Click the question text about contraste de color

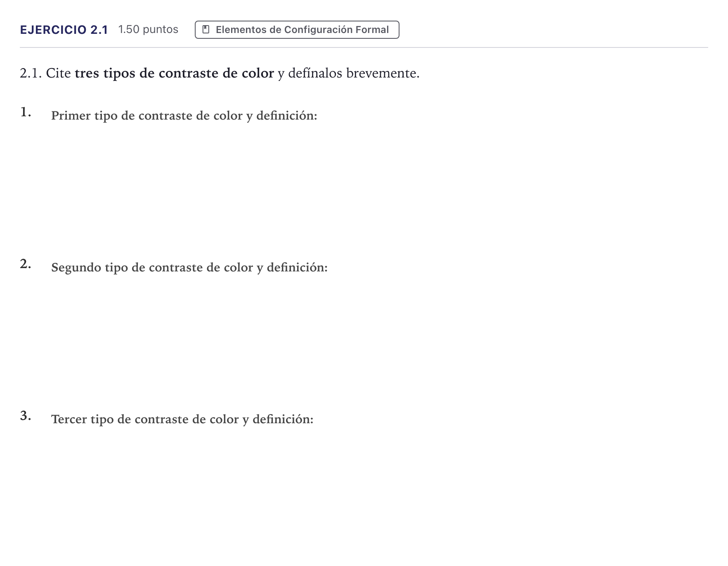(x=220, y=73)
